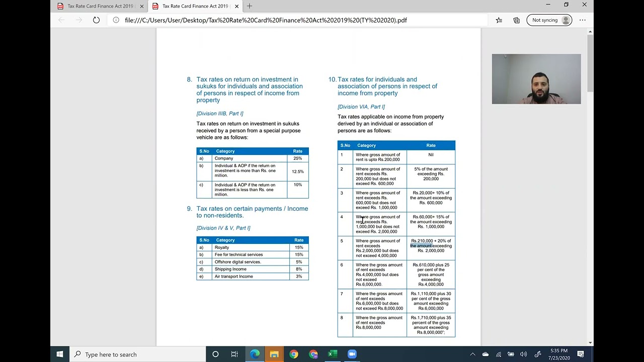This screenshot has width=644, height=362.
Task: Click the Company row in sukuks table
Action: (253, 158)
